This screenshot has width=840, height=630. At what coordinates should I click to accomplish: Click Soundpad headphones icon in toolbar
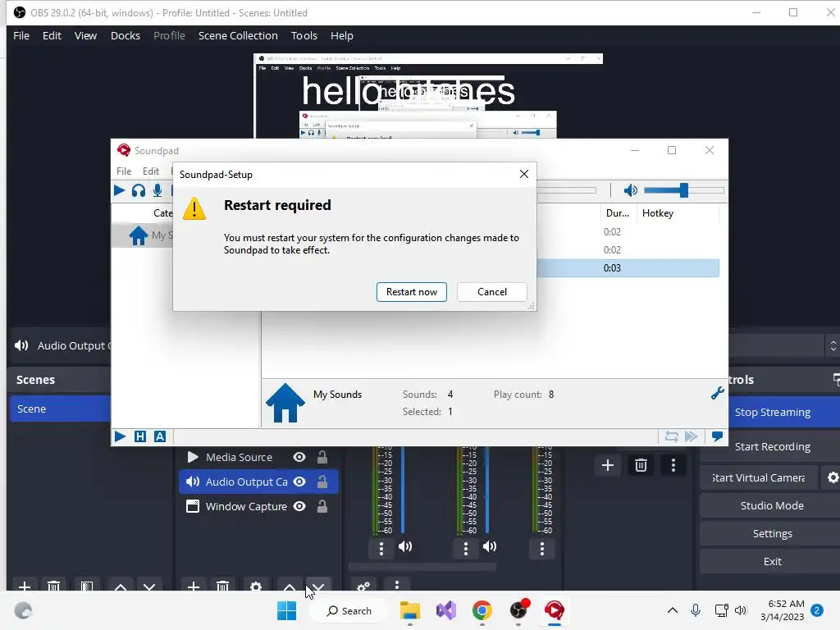(x=138, y=190)
